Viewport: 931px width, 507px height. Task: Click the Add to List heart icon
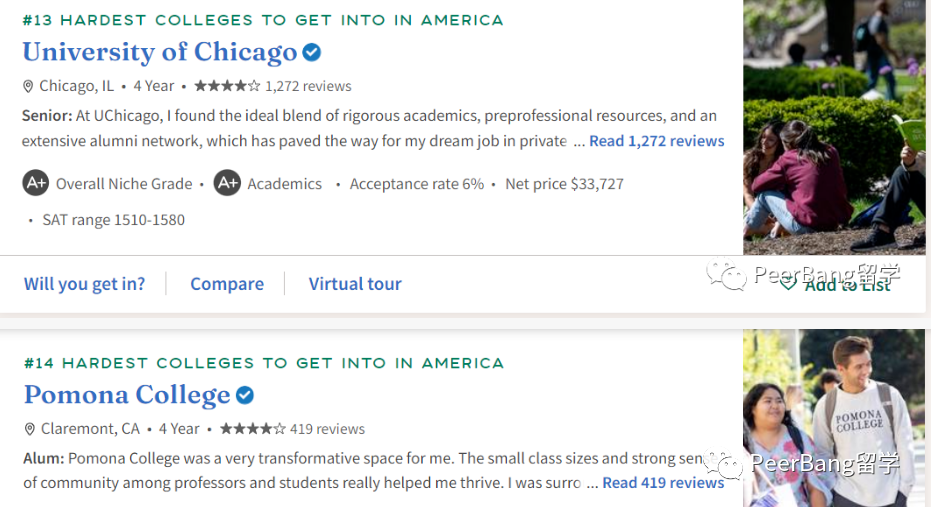coord(788,284)
